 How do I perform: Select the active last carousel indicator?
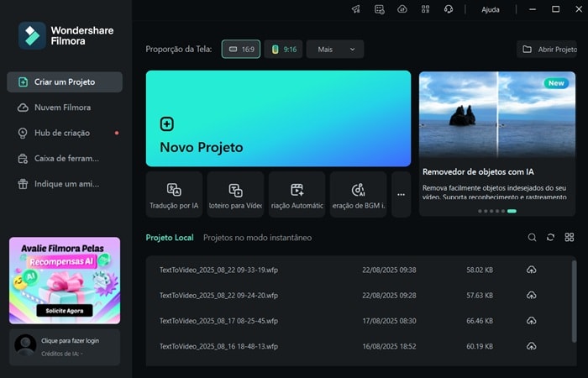pos(512,211)
